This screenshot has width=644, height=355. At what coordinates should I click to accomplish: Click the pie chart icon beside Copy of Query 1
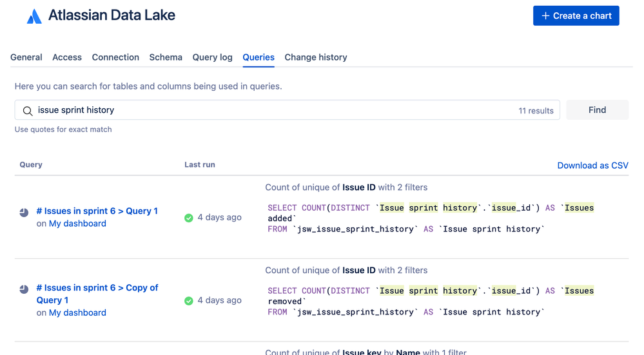(x=24, y=289)
